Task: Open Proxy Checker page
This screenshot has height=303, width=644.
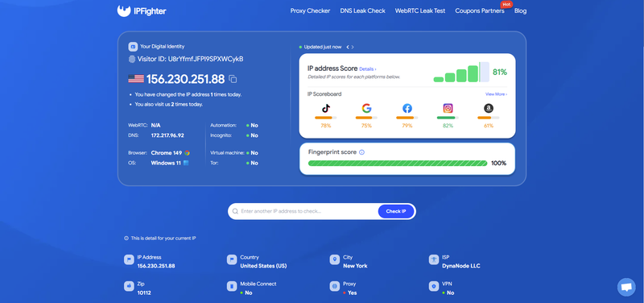Action: 310,11
